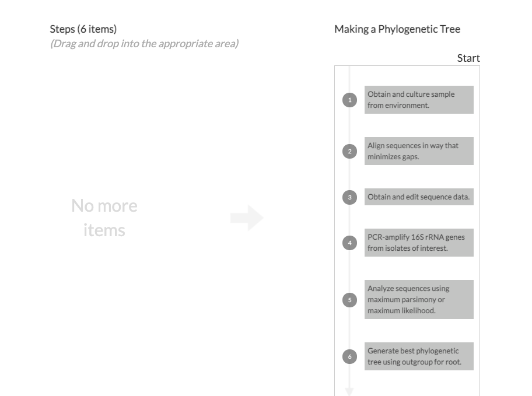Viewport: 532px width, 396px height.
Task: Select the 'Generate best phylogenetic tree' card
Action: point(419,356)
